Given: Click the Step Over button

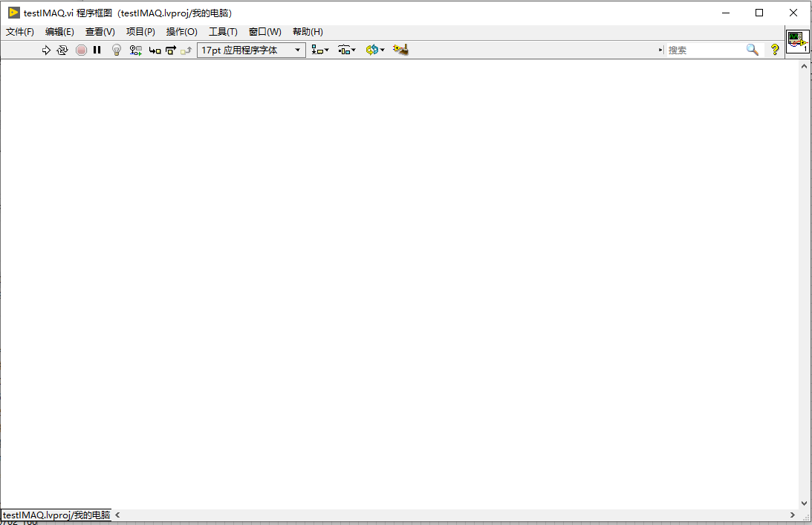Looking at the screenshot, I should coord(171,50).
